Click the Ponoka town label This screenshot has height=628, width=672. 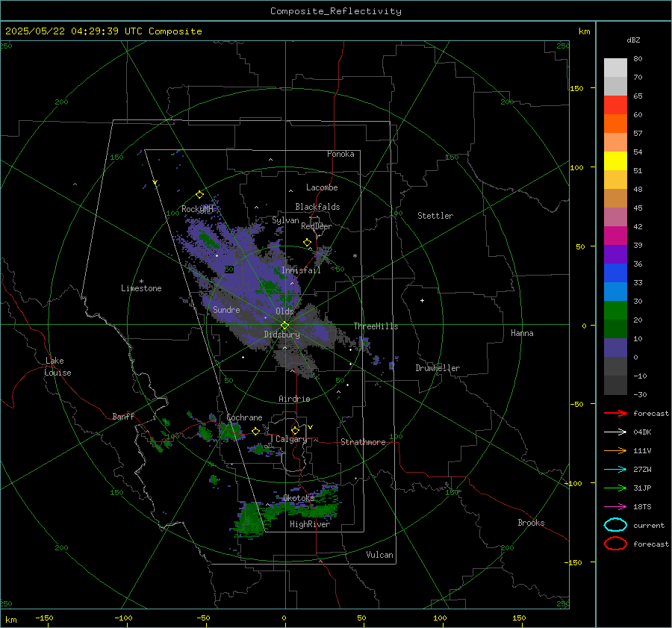[340, 154]
